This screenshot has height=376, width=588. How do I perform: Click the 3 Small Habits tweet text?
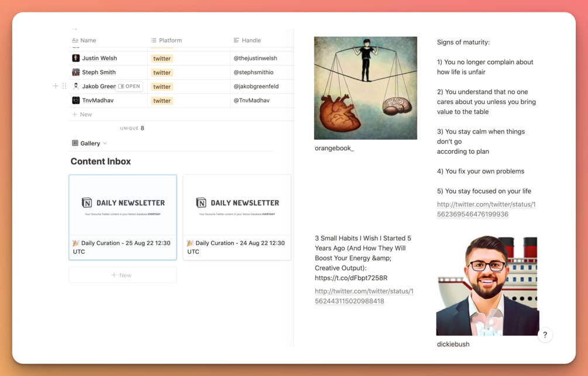(x=364, y=258)
